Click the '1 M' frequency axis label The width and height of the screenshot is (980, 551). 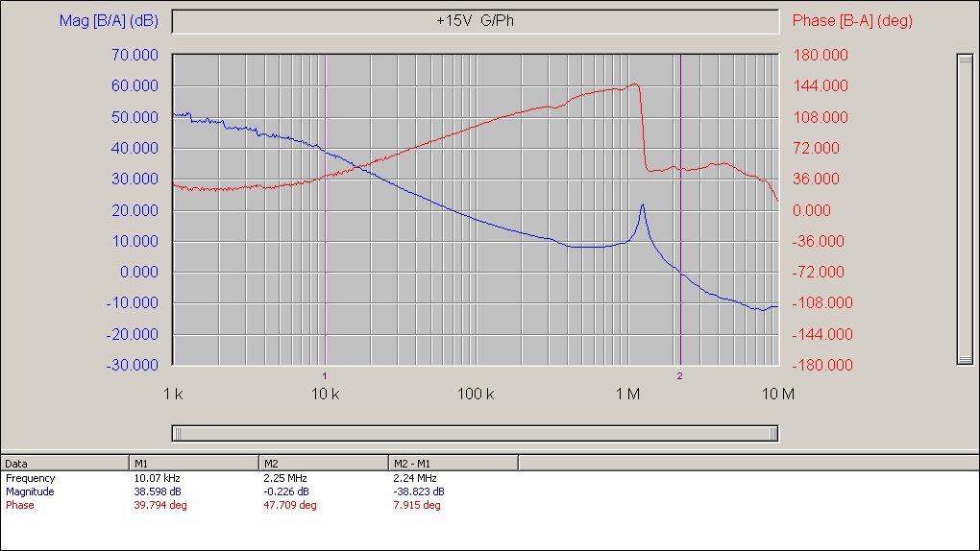pos(627,395)
